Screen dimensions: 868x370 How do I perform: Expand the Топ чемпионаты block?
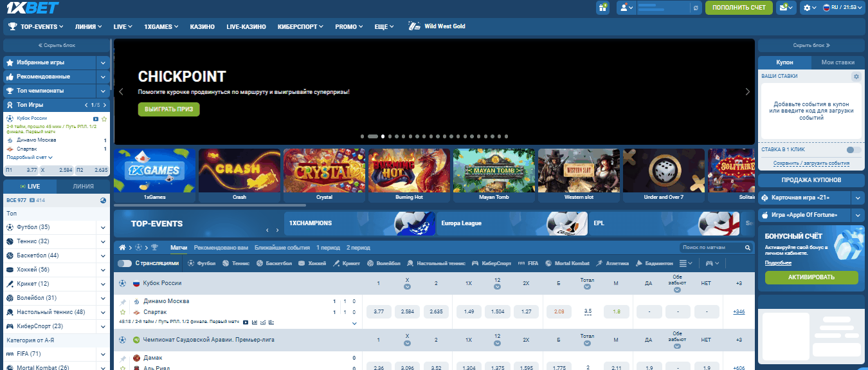pyautogui.click(x=103, y=91)
